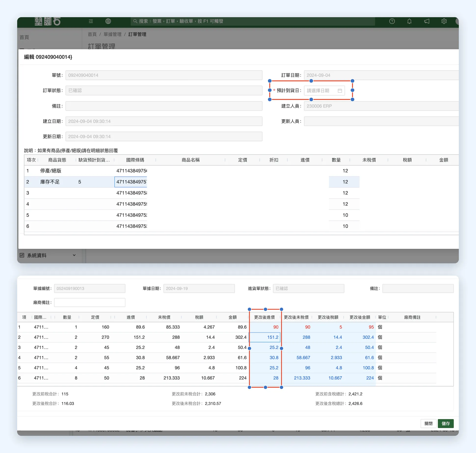This screenshot has height=453, width=476.
Task: Click 更改後進價 column header
Action: (264, 317)
